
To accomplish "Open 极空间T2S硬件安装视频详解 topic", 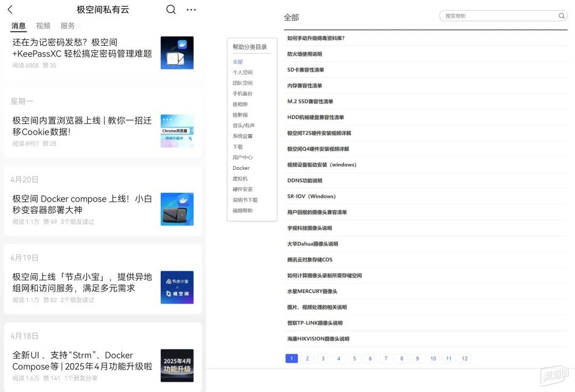I will 319,133.
